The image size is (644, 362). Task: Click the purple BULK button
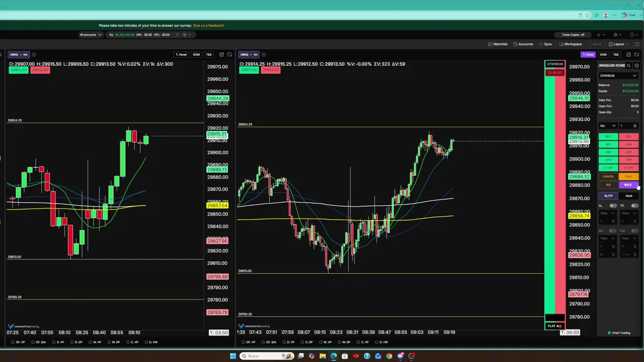(x=628, y=185)
